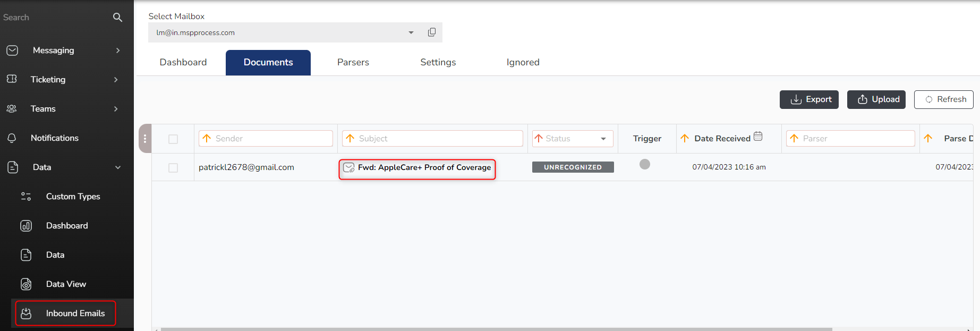Image resolution: width=980 pixels, height=331 pixels.
Task: Open the AppleCare+ Proof of Coverage email
Action: point(424,167)
